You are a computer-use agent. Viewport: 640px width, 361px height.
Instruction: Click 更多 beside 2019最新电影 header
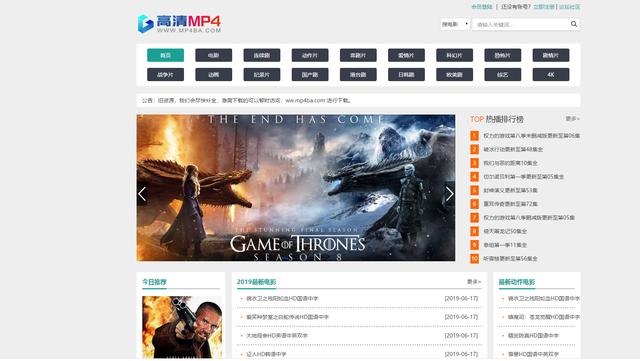(474, 282)
